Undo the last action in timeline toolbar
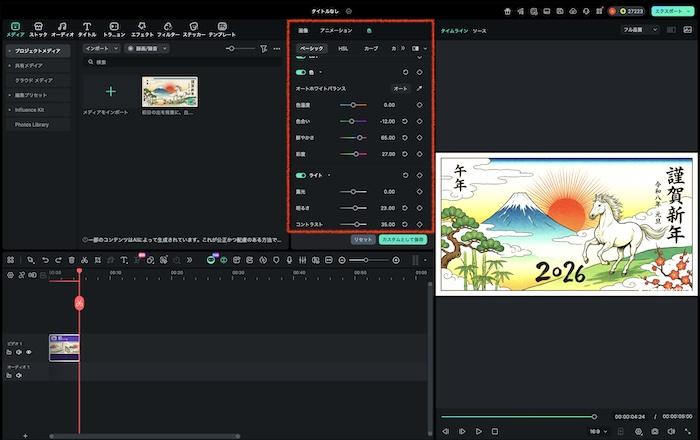 (45, 260)
